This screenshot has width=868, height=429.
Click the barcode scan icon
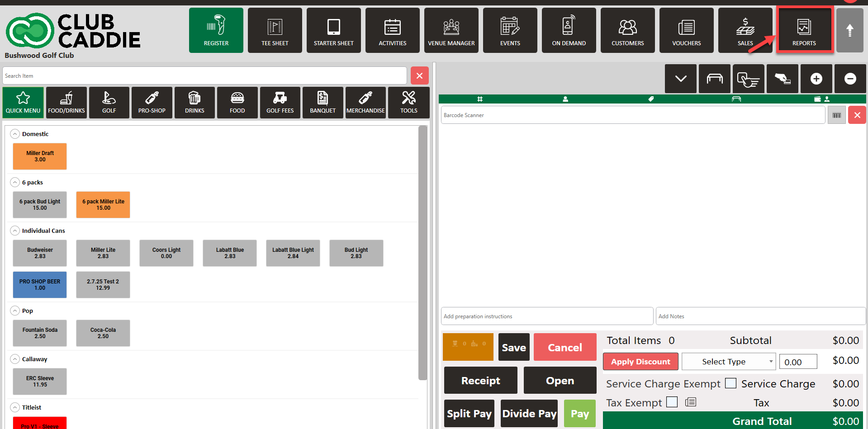(x=837, y=115)
